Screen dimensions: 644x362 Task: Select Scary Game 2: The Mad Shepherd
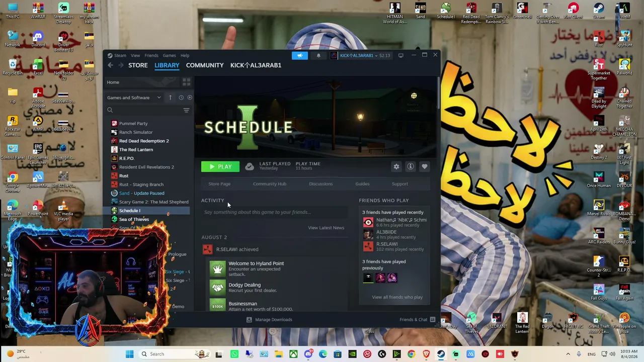[x=154, y=202]
